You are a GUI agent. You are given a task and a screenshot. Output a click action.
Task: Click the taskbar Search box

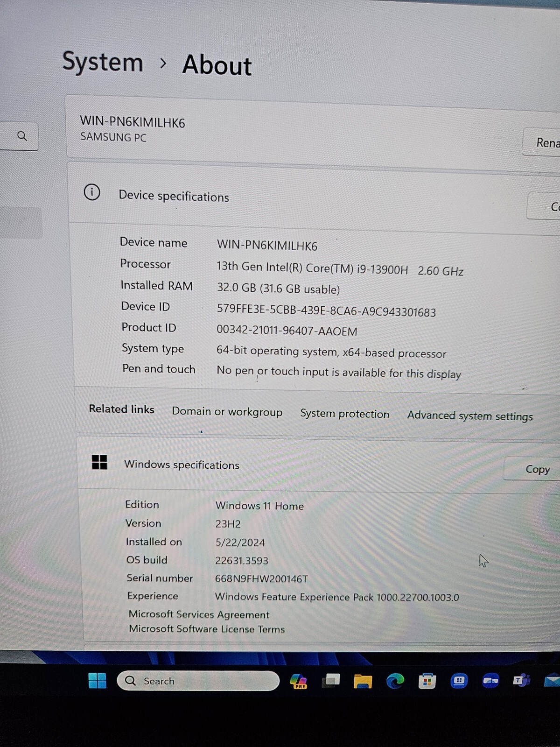pos(198,681)
